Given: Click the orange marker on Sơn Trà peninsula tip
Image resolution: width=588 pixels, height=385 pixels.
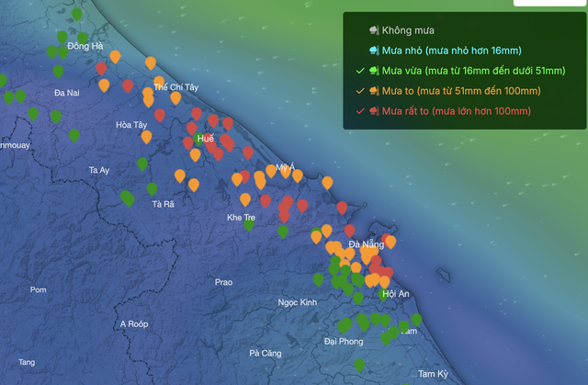Looking at the screenshot, I should [x=390, y=242].
